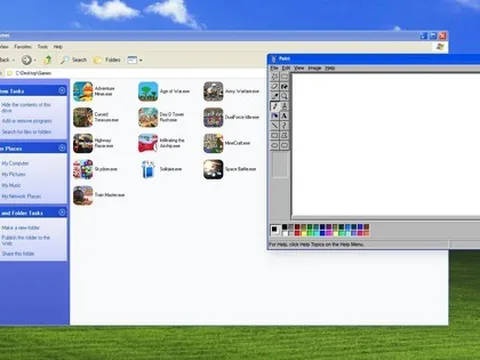Open the Edit menu in Paint
The width and height of the screenshot is (480, 360).
pyautogui.click(x=286, y=68)
